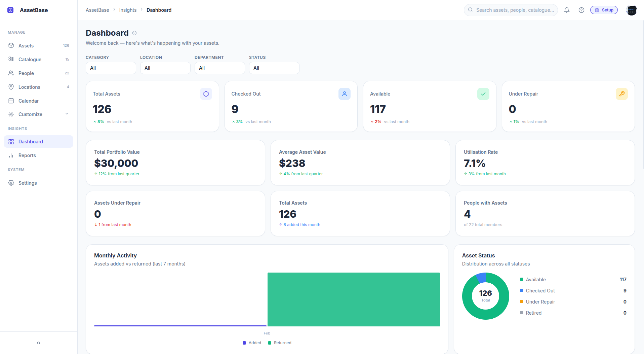Open the Calendar from the sidebar
The image size is (644, 354).
(29, 101)
